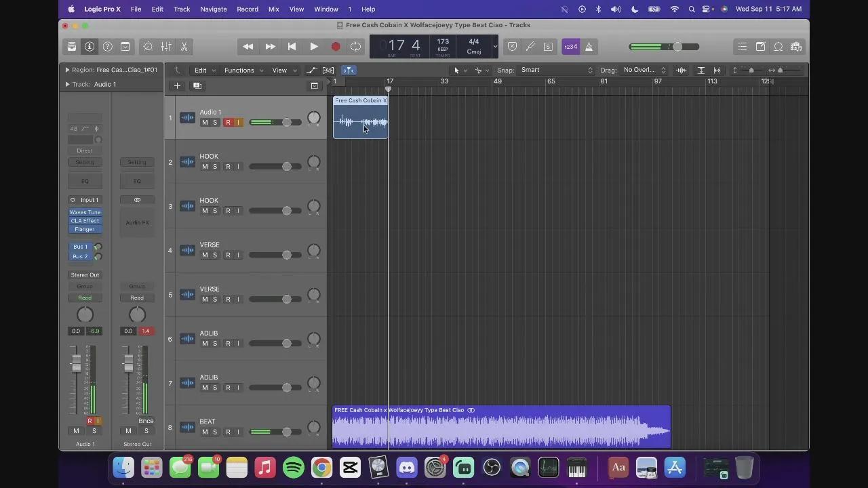This screenshot has height=488, width=868.
Task: Click the red Record button
Action: (335, 47)
